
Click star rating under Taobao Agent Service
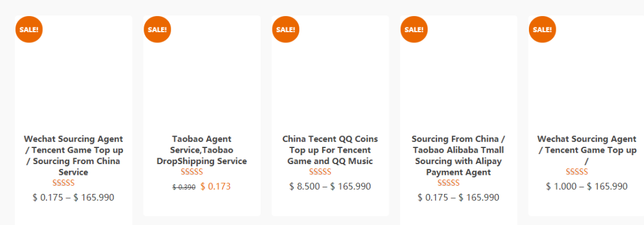(x=192, y=172)
